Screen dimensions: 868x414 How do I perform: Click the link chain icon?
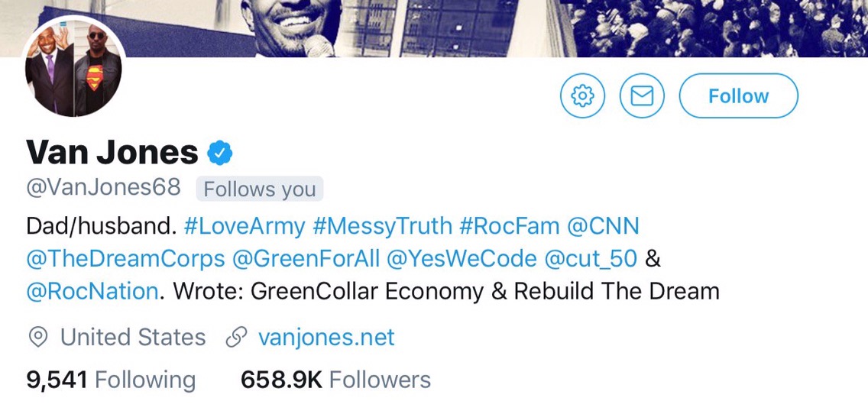coord(236,338)
